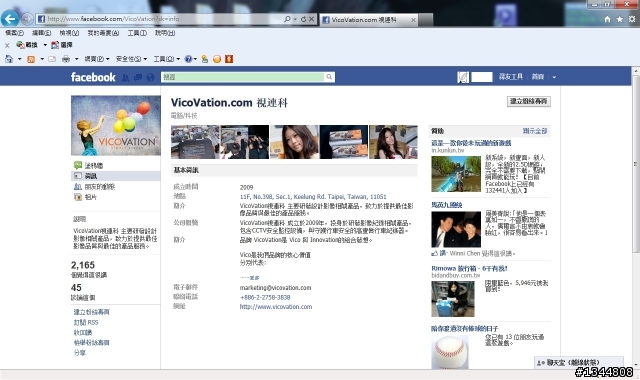This screenshot has width=640, height=380.
Task: Open the 安全性(S) Safety dropdown menu
Action: pyautogui.click(x=131, y=59)
